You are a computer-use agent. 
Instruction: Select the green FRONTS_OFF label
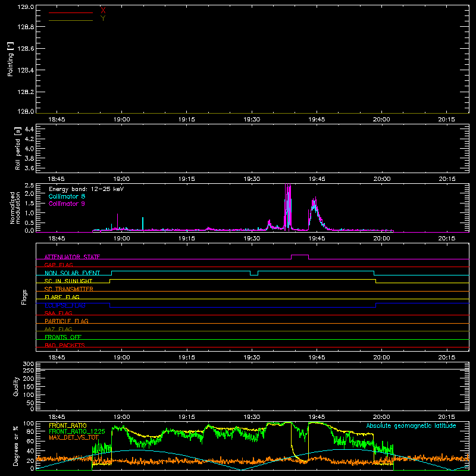point(63,337)
